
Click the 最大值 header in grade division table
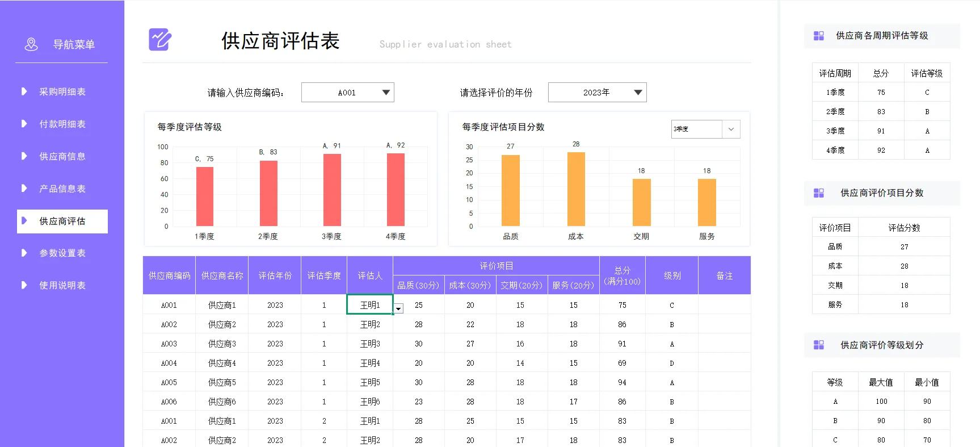click(881, 382)
